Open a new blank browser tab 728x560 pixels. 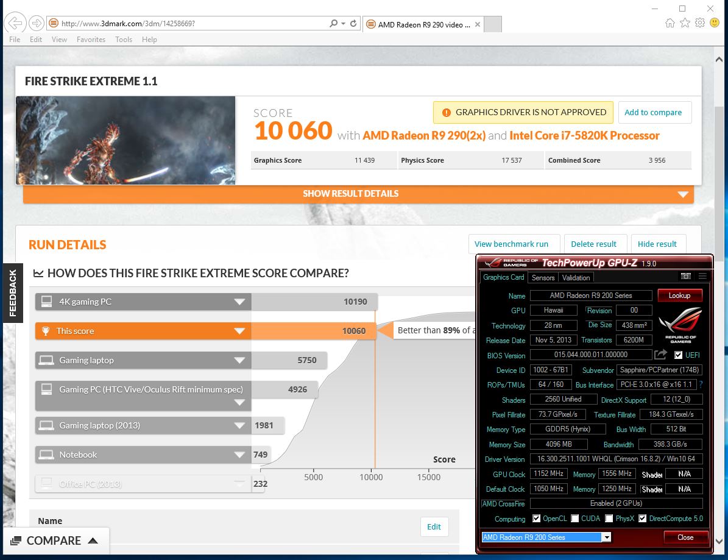(x=493, y=24)
